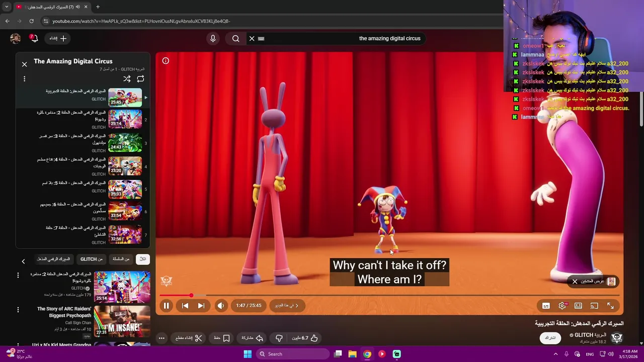Open a new browser tab

click(98, 7)
